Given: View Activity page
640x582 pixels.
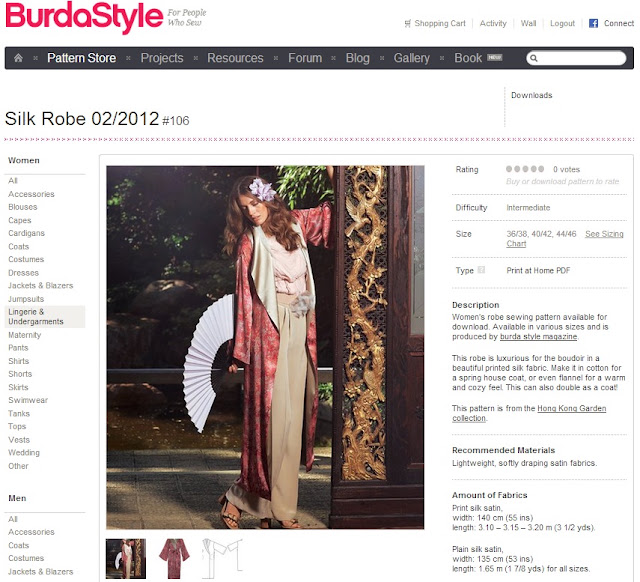Looking at the screenshot, I should pos(493,23).
